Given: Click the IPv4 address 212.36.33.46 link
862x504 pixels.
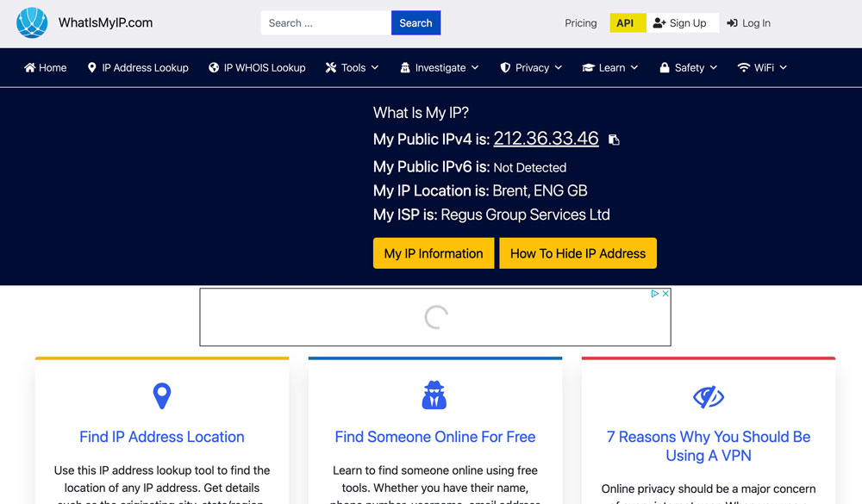Looking at the screenshot, I should pos(546,139).
